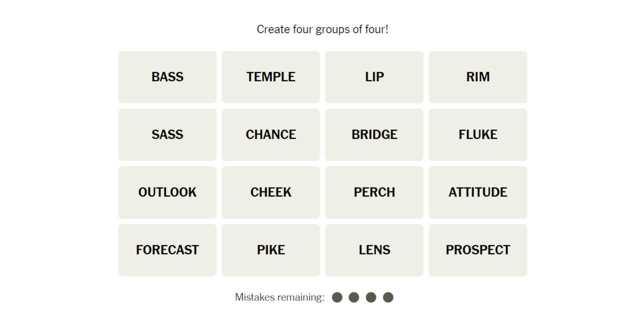This screenshot has height=322, width=644.
Task: Select the FORECAST tile
Action: coord(167,250)
